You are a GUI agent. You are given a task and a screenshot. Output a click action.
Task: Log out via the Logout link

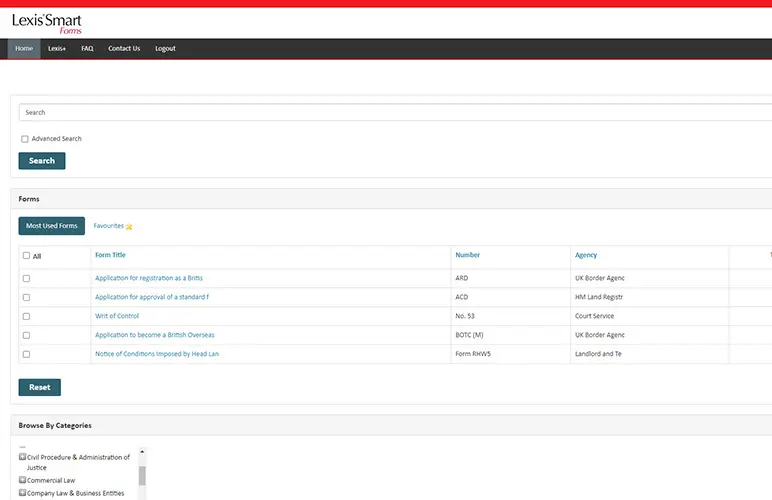[165, 49]
